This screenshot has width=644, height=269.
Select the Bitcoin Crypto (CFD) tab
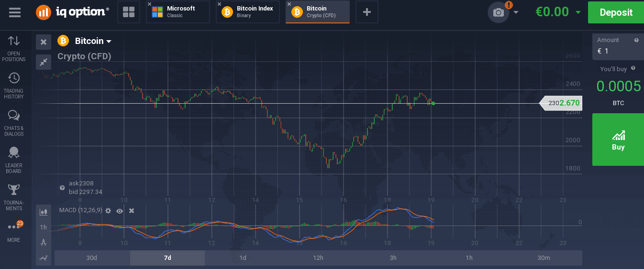coord(318,12)
